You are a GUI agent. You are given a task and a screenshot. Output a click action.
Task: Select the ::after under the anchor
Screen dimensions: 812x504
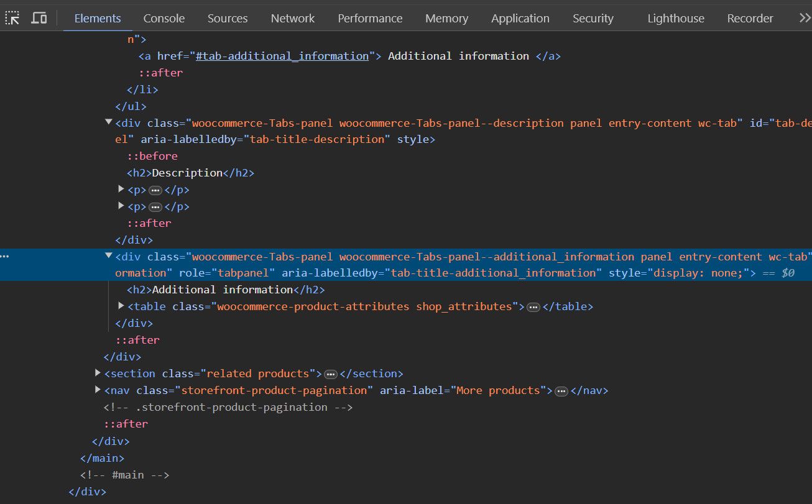point(160,73)
